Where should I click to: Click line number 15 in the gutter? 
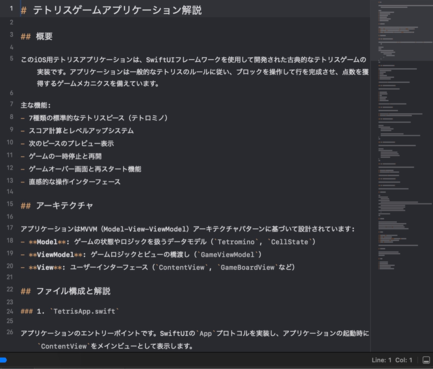(10, 204)
